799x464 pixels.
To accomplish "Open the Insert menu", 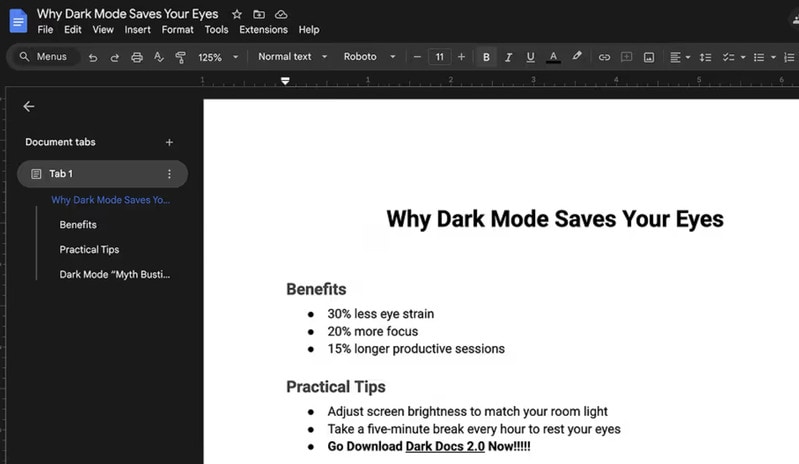I will pos(138,30).
